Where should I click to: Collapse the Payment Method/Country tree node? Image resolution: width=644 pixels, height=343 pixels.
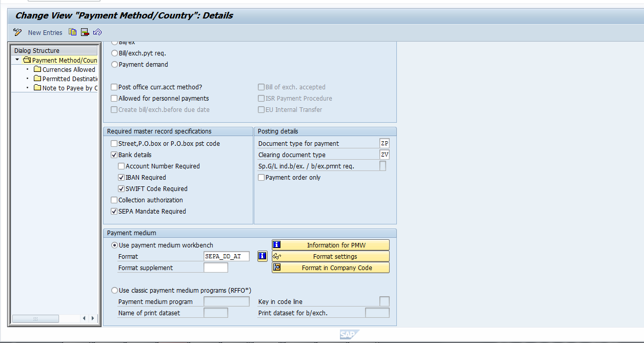click(x=17, y=60)
